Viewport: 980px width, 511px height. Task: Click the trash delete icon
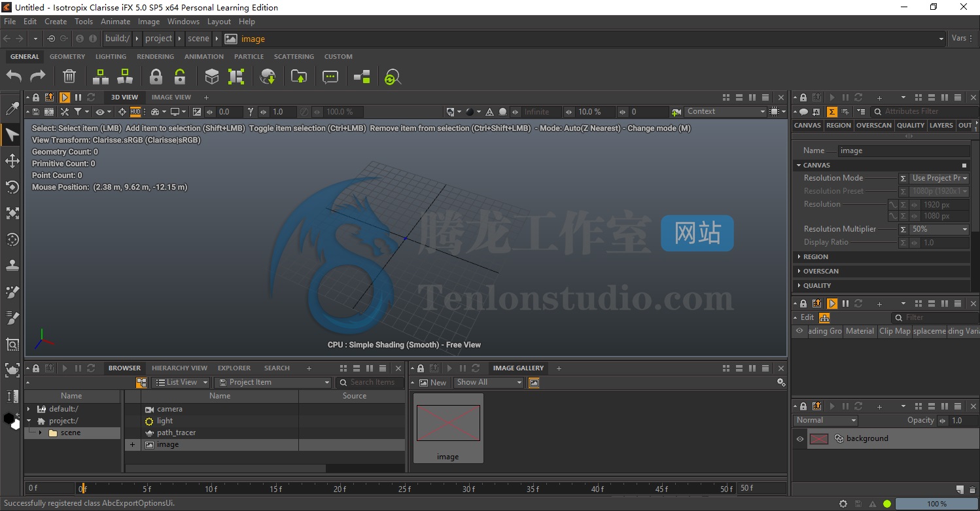pyautogui.click(x=69, y=77)
